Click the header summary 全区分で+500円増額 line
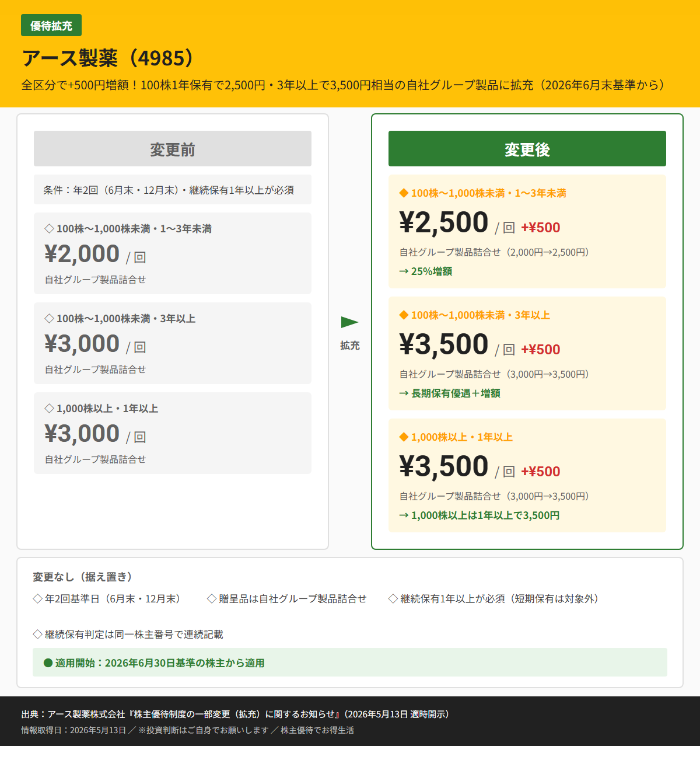The image size is (700, 760). pyautogui.click(x=344, y=85)
